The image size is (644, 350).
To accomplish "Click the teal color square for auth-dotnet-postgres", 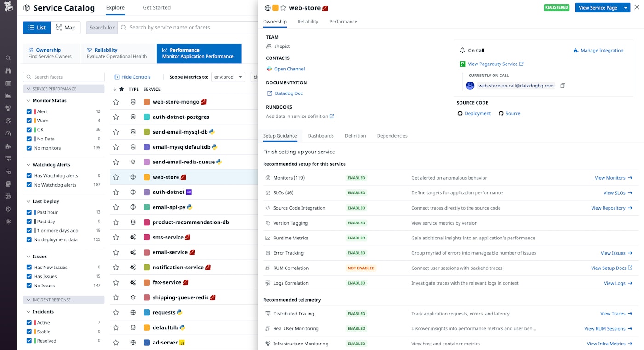I will (147, 117).
